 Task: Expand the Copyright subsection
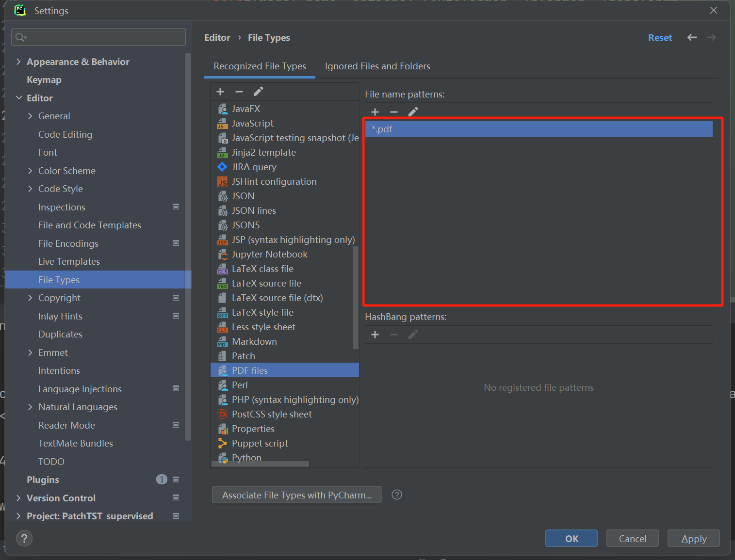tap(30, 298)
